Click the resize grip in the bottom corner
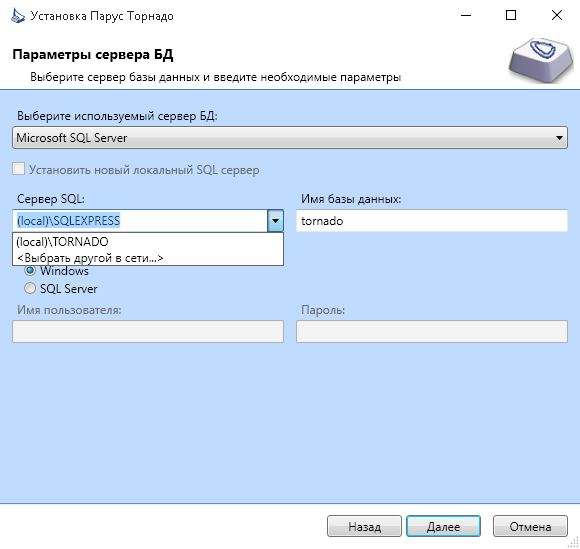 (573, 542)
